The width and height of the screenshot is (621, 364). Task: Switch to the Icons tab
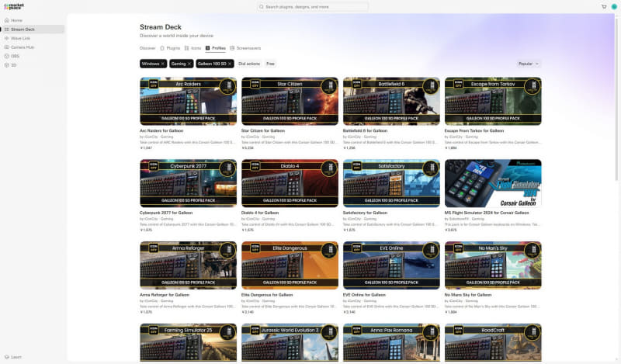point(193,48)
